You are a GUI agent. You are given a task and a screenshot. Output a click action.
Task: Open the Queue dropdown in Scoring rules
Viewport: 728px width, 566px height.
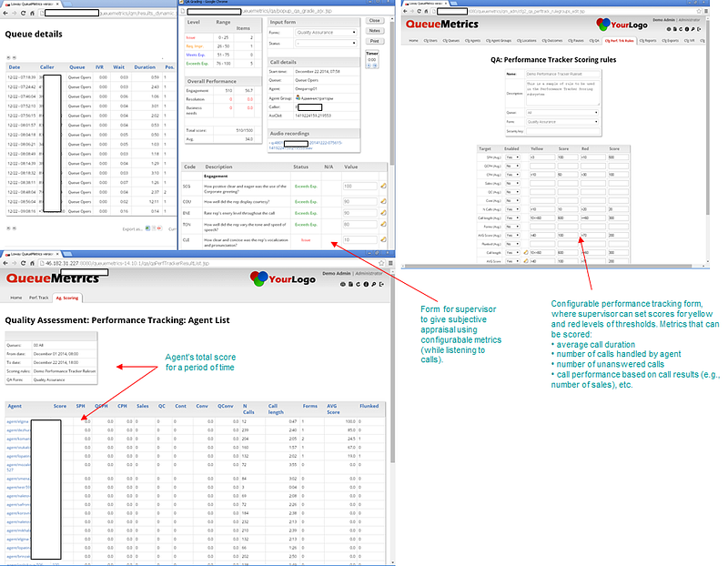[x=562, y=112]
